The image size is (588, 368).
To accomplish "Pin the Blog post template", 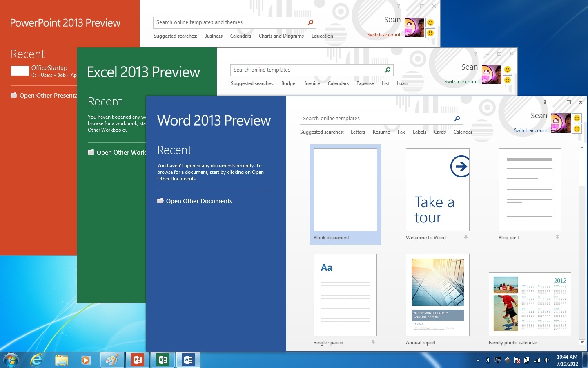I will [x=558, y=237].
